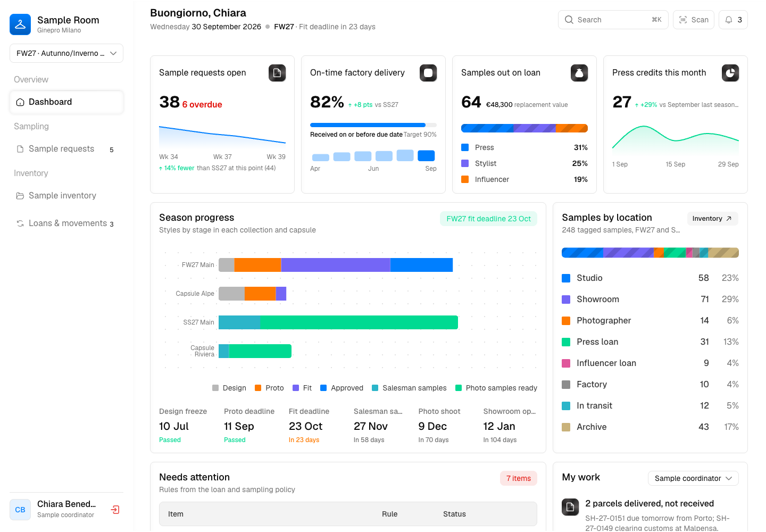
Task: Click the SS27 Main green bar segment
Action: coord(359,322)
